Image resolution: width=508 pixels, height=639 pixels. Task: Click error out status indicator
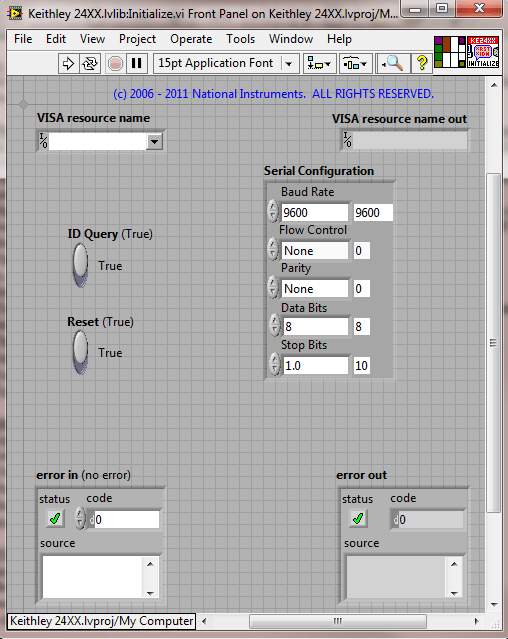tap(358, 518)
